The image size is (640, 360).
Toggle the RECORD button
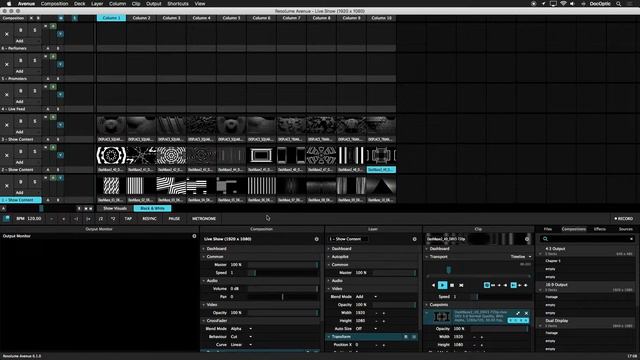tap(624, 219)
